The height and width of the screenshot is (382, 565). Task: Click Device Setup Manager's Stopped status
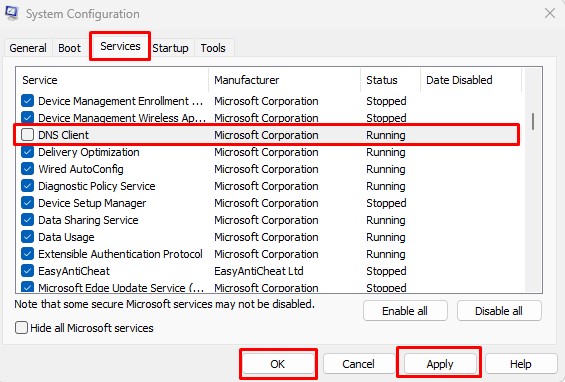tap(386, 203)
